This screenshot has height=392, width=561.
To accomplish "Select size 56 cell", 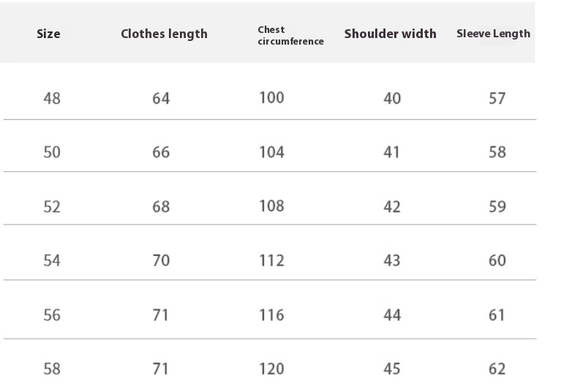I will pos(52,315).
